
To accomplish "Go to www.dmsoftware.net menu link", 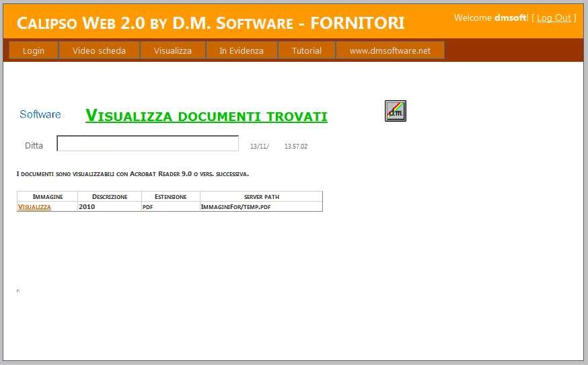I will (x=390, y=50).
